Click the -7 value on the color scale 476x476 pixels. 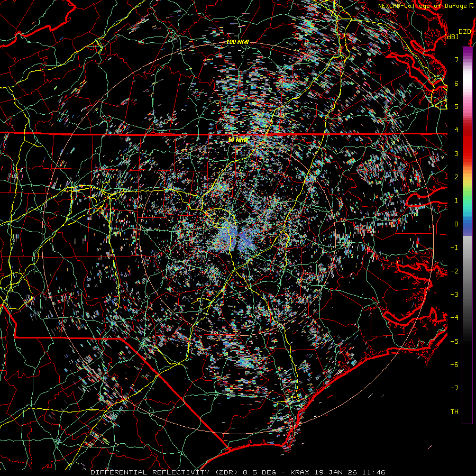tap(454, 388)
